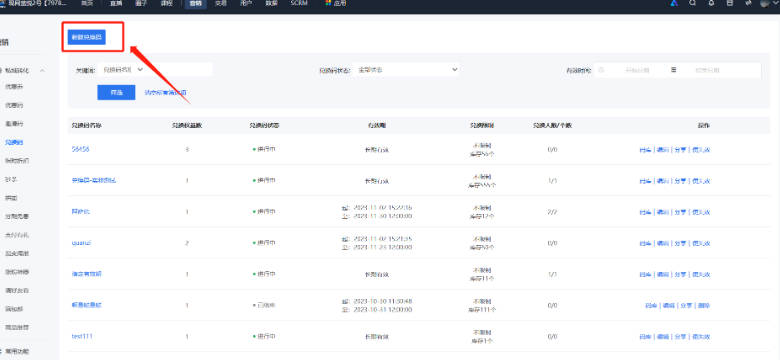
Task: Select the highlighted blue 兑换码 sidebar item
Action: (x=14, y=143)
